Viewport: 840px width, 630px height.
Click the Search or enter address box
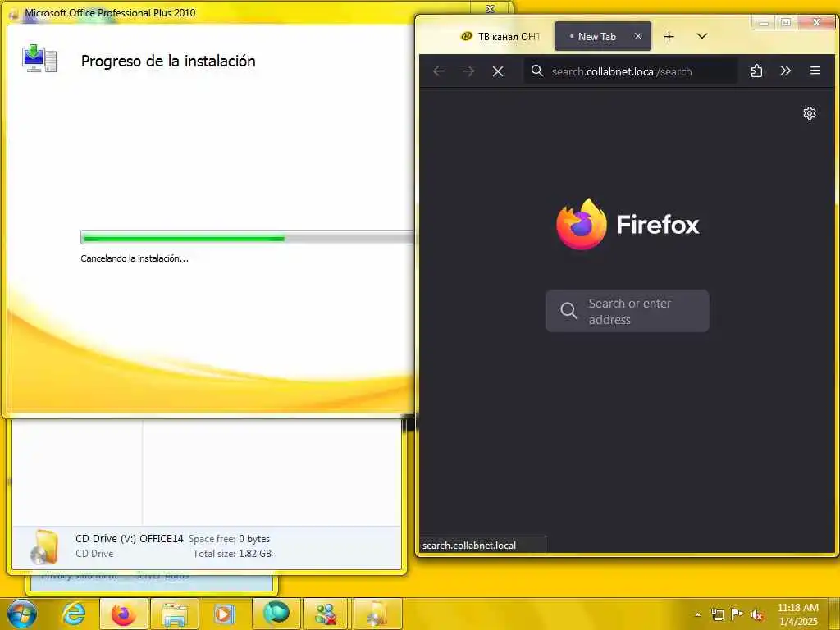(x=628, y=311)
